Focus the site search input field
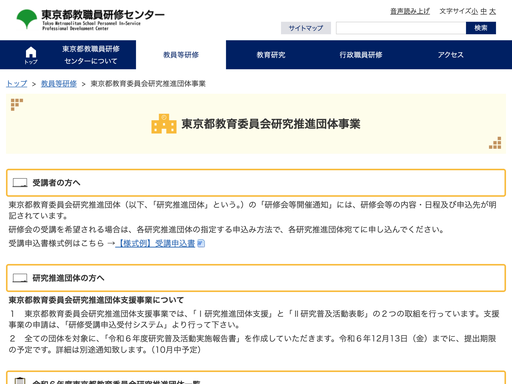Viewport: 512px width, 384px height. [401, 28]
